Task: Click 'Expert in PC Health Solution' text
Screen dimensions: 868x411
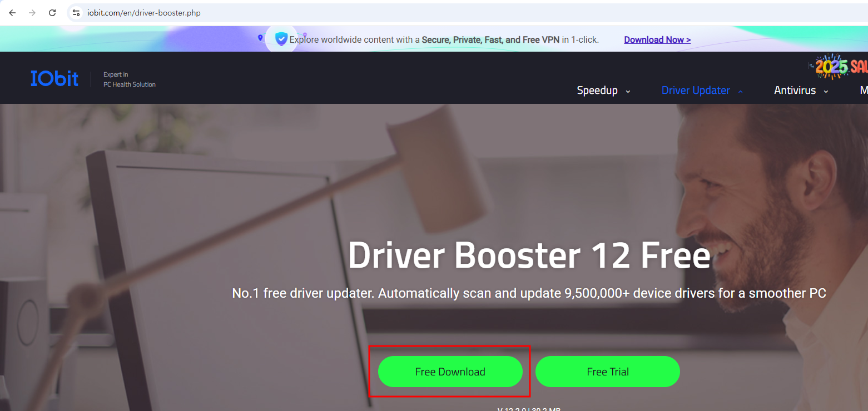Action: (130, 79)
